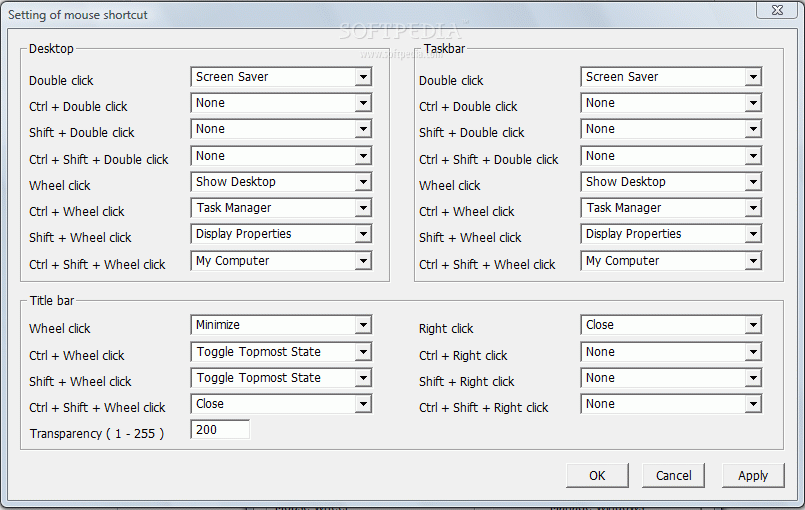Open Title bar Ctrl + Shift + Right click dropdown
The width and height of the screenshot is (805, 510).
[x=671, y=404]
